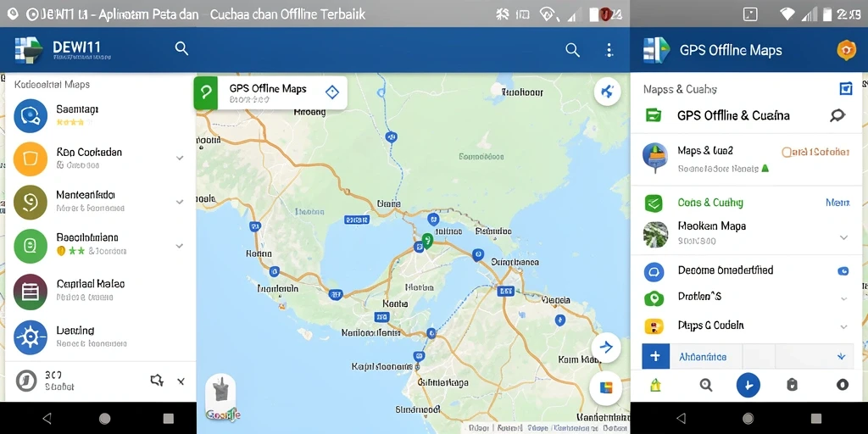
Task: Select the Saemtagi list item
Action: 100,115
